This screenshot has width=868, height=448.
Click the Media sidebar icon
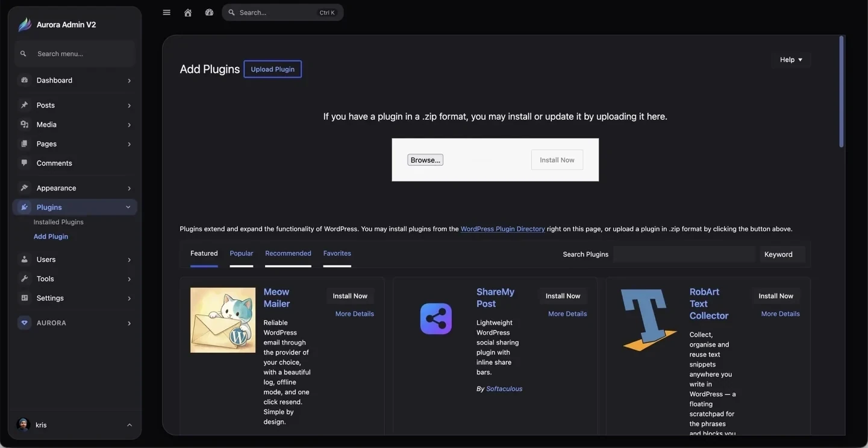(x=24, y=124)
